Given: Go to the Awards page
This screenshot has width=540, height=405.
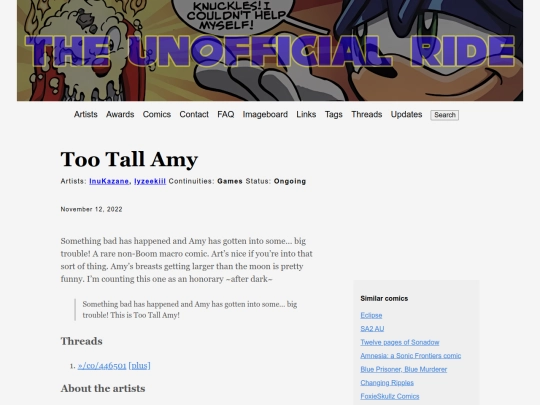Looking at the screenshot, I should click(120, 114).
